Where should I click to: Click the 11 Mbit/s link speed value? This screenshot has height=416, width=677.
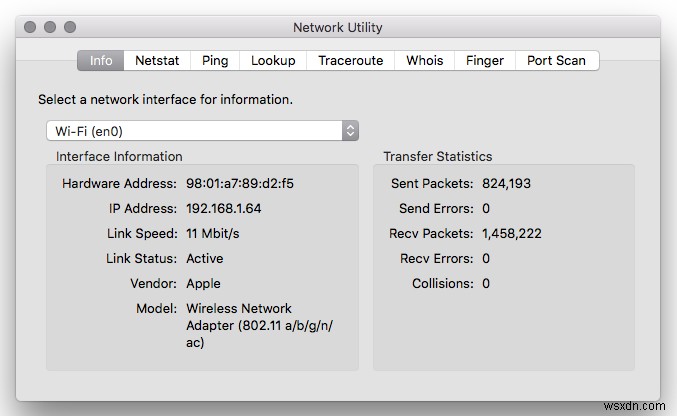213,234
